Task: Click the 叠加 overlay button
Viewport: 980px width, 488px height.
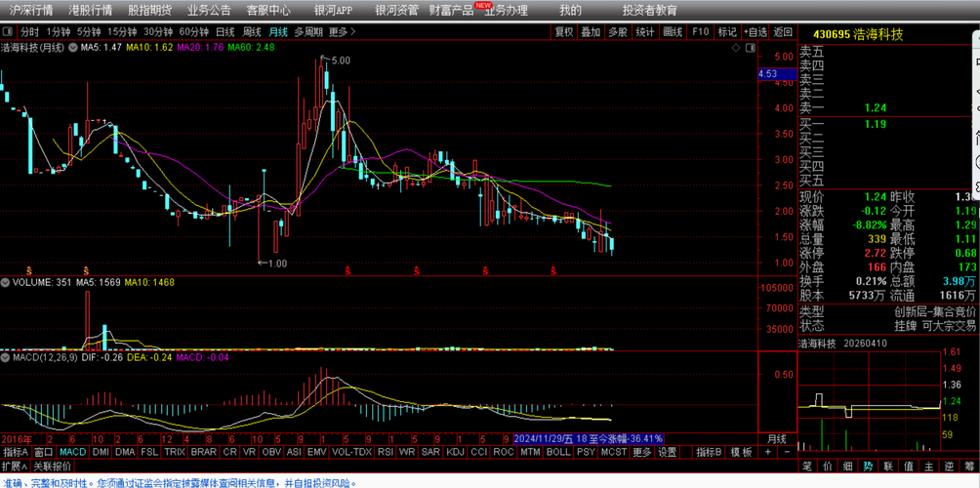Action: [591, 32]
